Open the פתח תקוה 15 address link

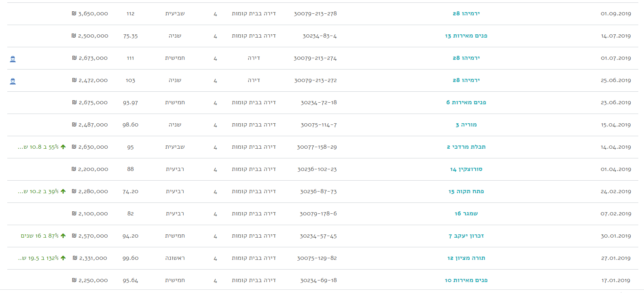(466, 192)
